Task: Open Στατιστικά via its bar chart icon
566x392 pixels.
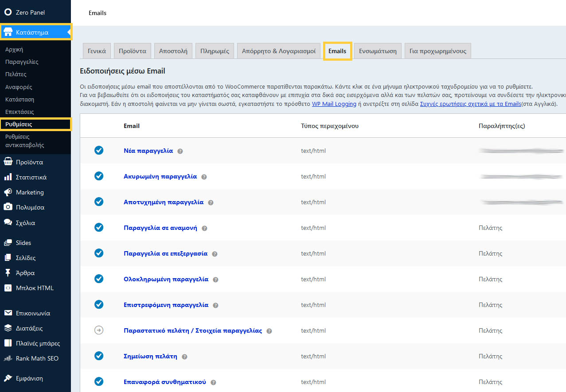Action: (x=8, y=177)
